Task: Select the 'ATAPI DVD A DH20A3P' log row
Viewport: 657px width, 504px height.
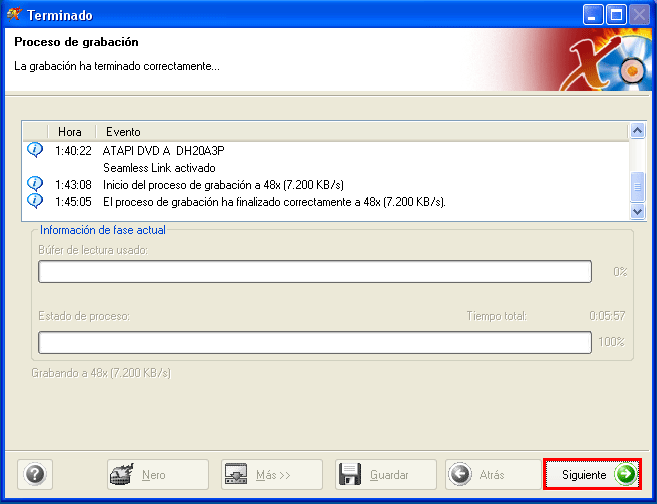Action: (x=326, y=150)
